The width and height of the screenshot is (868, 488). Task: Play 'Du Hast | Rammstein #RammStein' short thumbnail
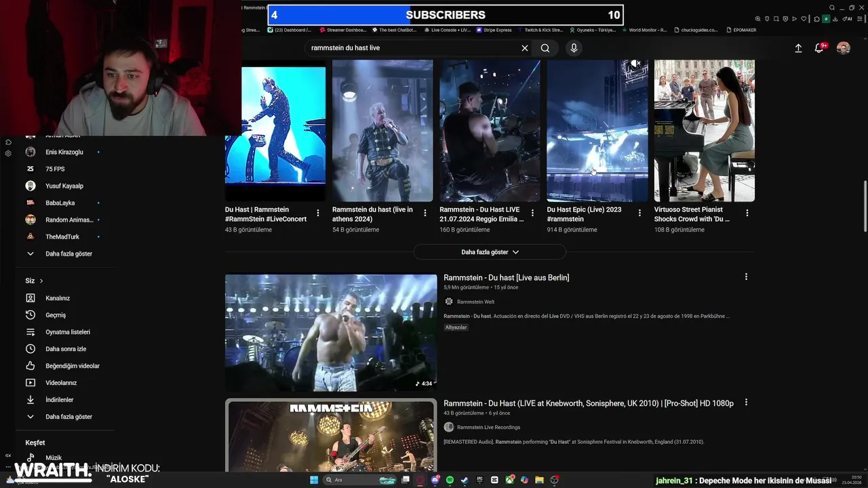click(275, 131)
